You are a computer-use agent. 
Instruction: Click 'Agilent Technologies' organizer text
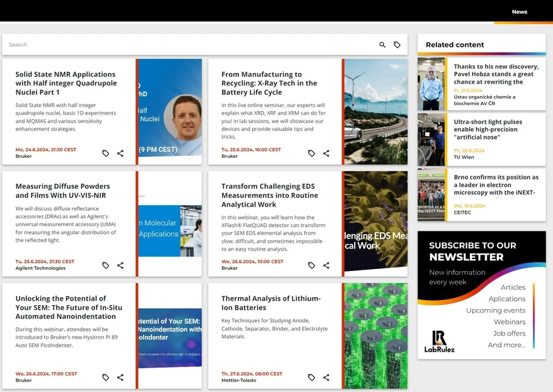point(41,268)
